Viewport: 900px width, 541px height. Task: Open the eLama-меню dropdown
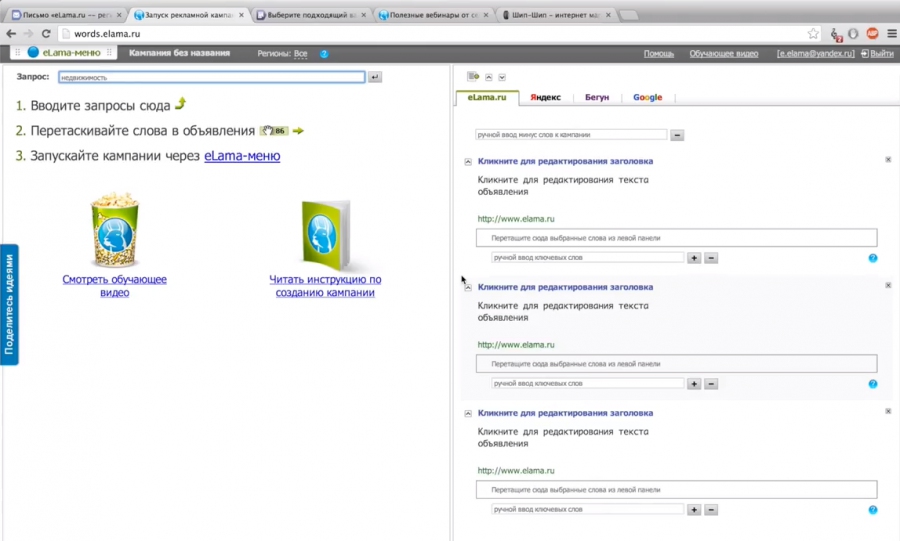click(65, 53)
